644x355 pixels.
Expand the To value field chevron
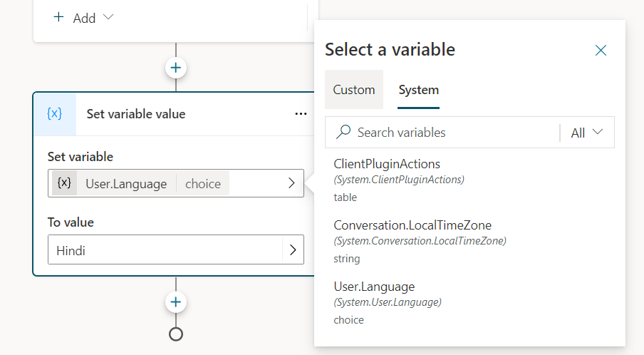pyautogui.click(x=292, y=251)
